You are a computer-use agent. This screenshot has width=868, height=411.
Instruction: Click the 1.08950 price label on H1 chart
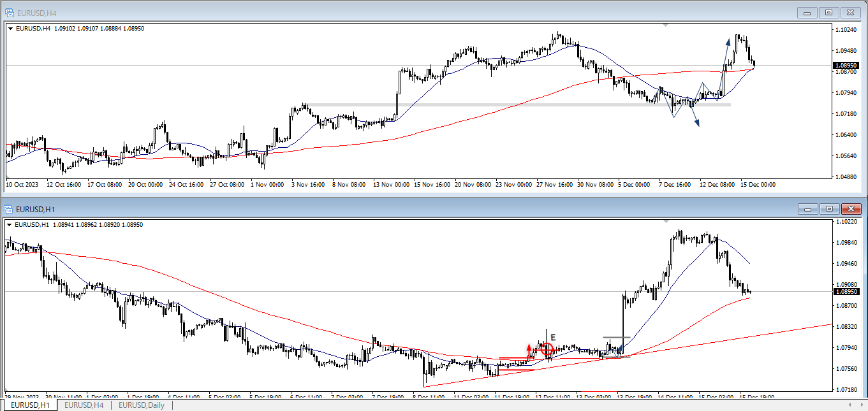point(846,292)
